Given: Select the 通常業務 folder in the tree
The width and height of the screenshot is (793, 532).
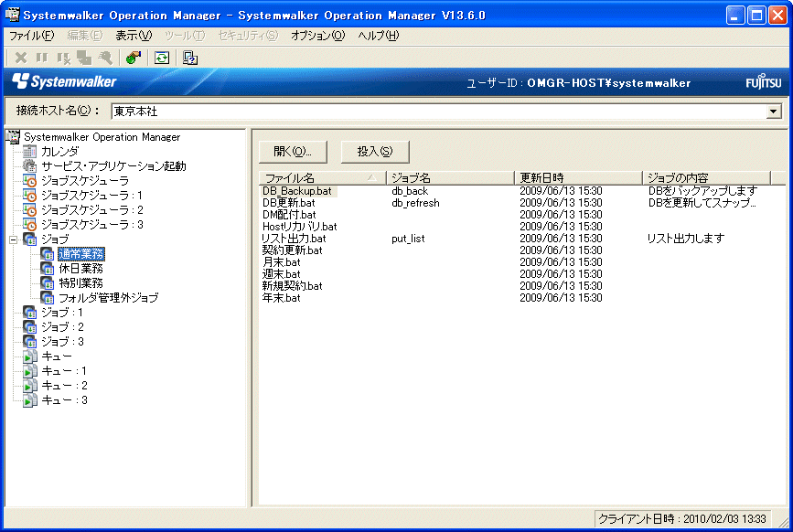Looking at the screenshot, I should 81,253.
